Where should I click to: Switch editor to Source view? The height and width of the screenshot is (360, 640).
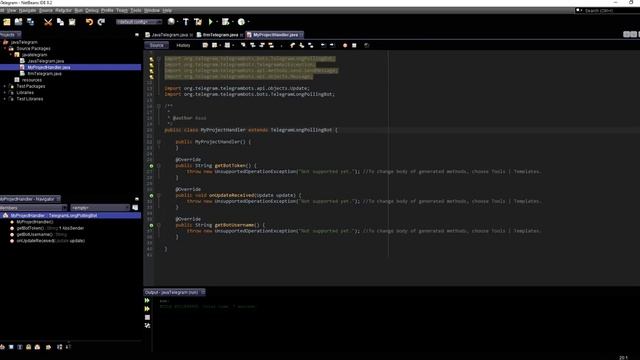(x=156, y=45)
